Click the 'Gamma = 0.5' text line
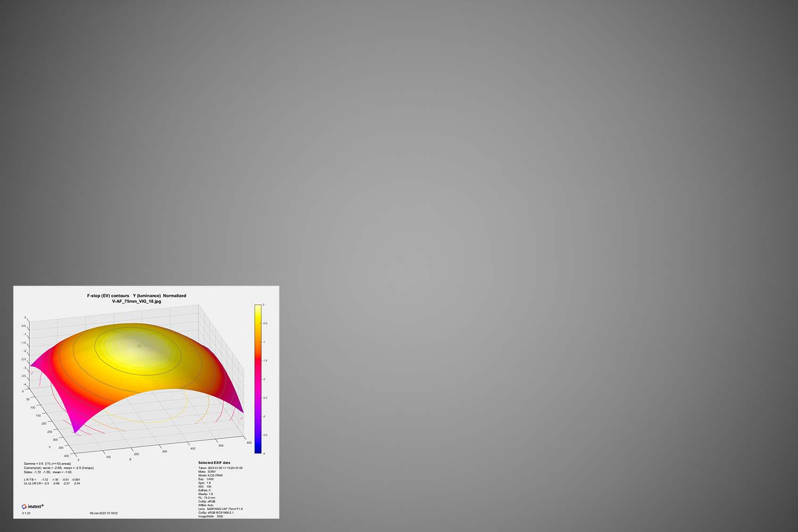Screen dimensions: 798x532 tap(47, 463)
